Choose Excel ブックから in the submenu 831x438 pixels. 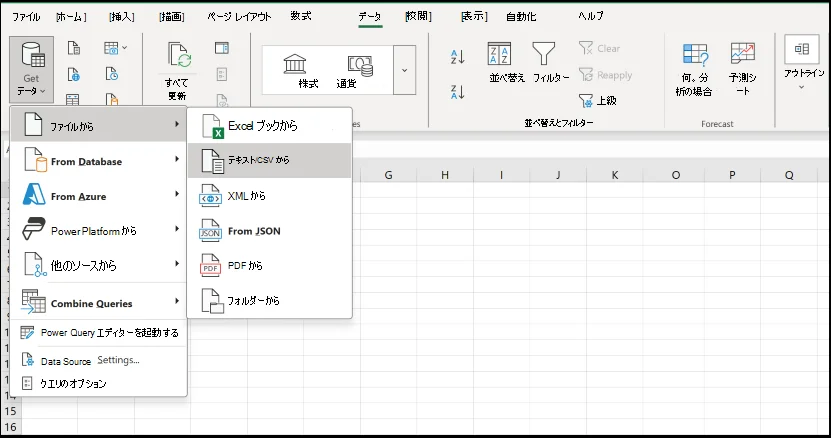click(270, 126)
